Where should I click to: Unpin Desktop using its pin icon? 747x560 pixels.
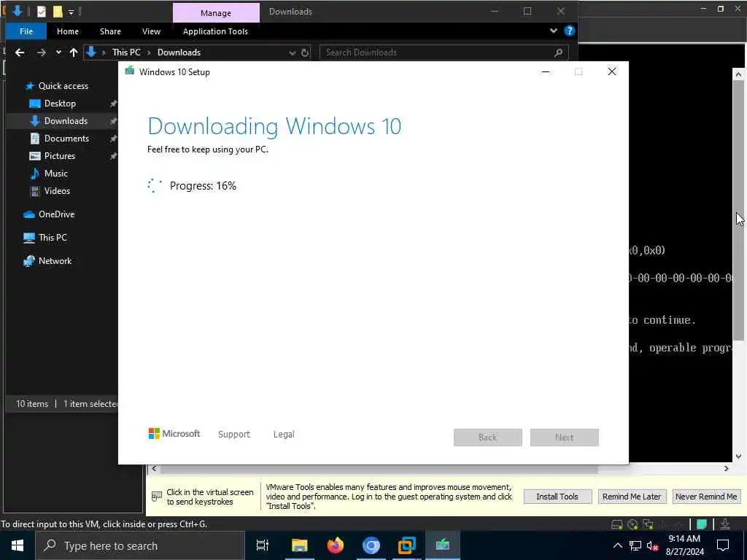tap(113, 104)
